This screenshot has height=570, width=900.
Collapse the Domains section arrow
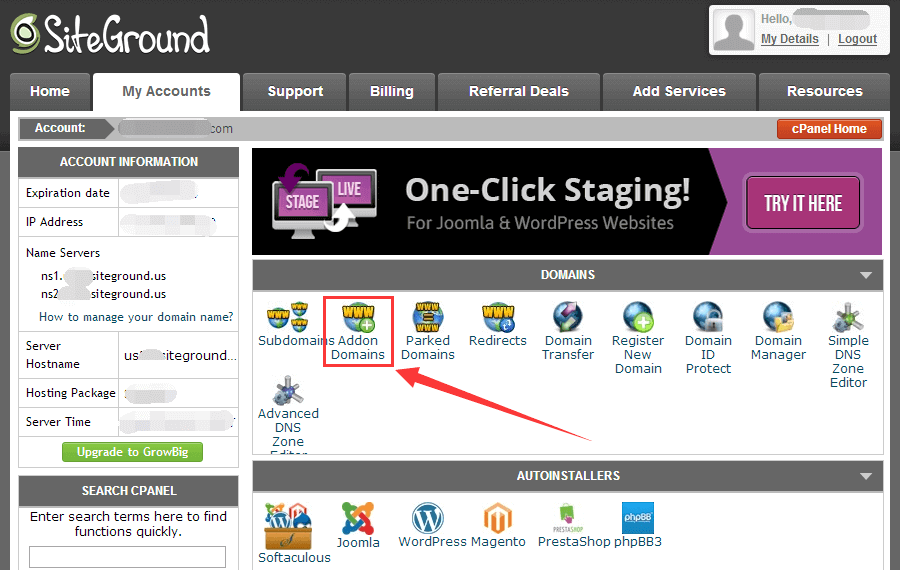click(x=865, y=275)
